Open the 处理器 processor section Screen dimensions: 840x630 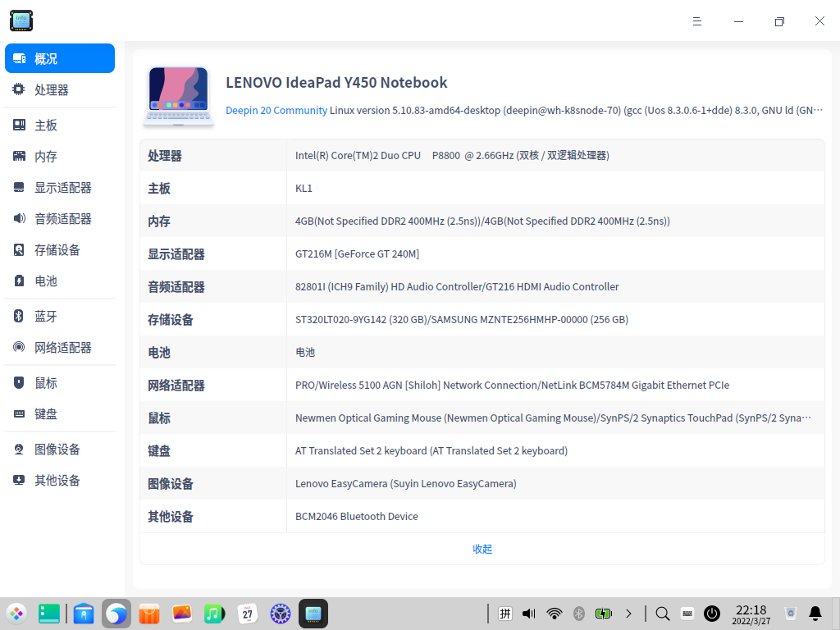pyautogui.click(x=59, y=89)
